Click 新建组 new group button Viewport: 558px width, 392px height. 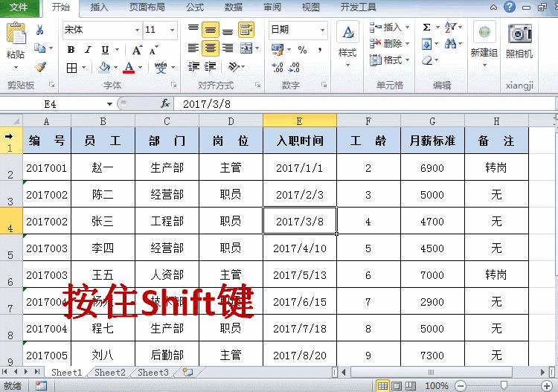coord(484,43)
